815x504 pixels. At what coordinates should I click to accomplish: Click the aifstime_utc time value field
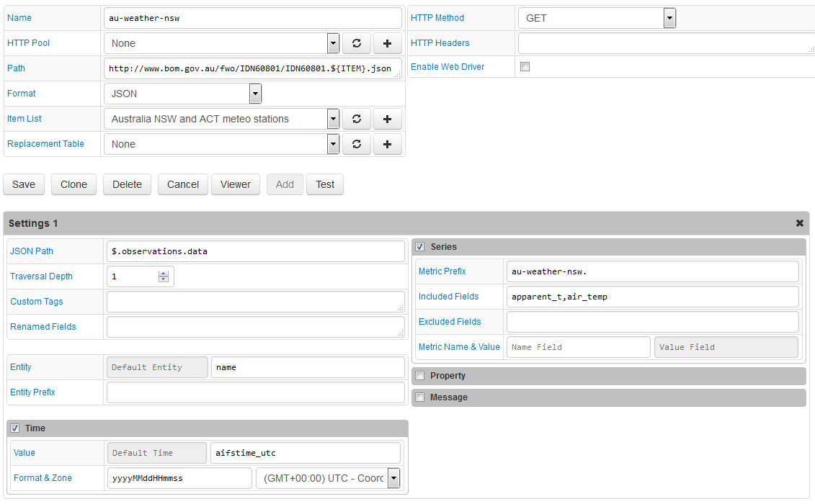pos(306,453)
